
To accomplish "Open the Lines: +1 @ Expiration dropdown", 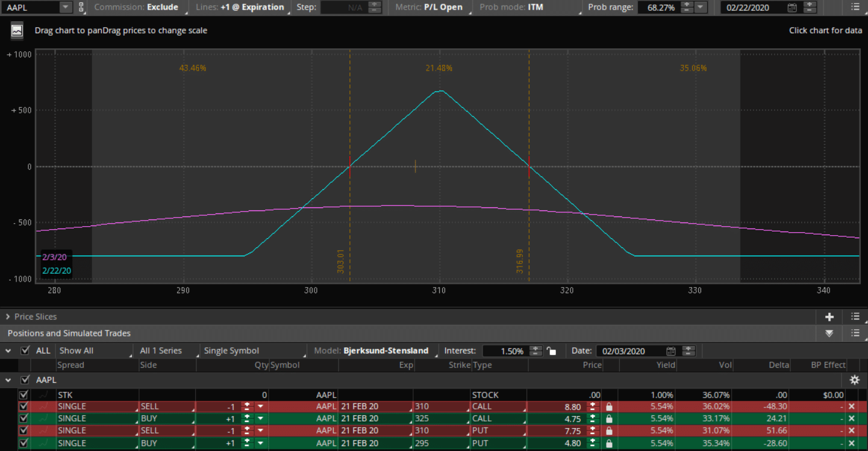I will (241, 7).
